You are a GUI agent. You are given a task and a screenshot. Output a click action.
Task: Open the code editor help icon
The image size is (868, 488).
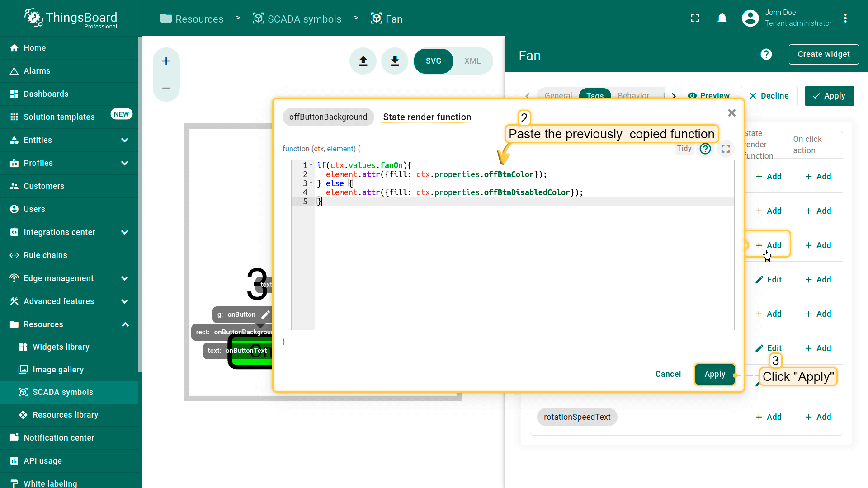tap(705, 149)
